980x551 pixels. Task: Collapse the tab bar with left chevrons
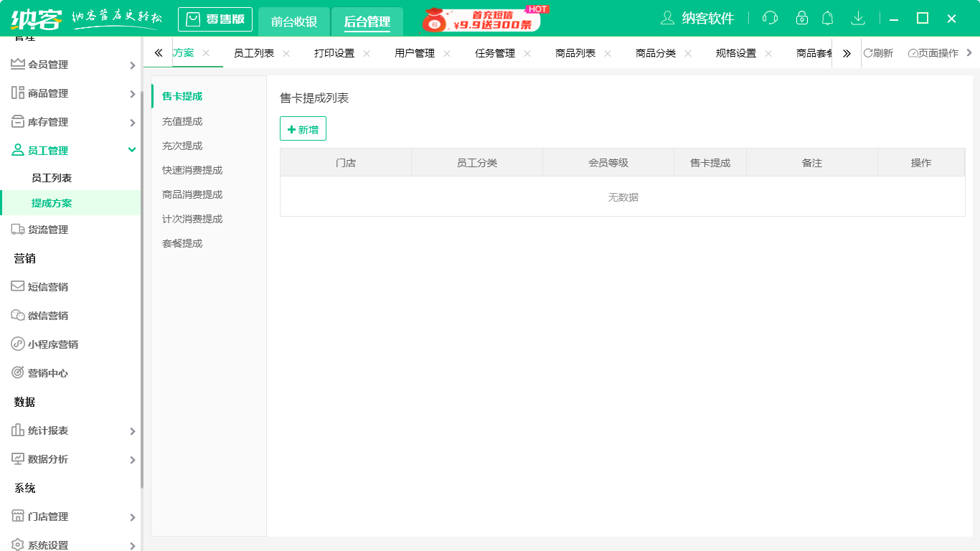click(x=158, y=52)
